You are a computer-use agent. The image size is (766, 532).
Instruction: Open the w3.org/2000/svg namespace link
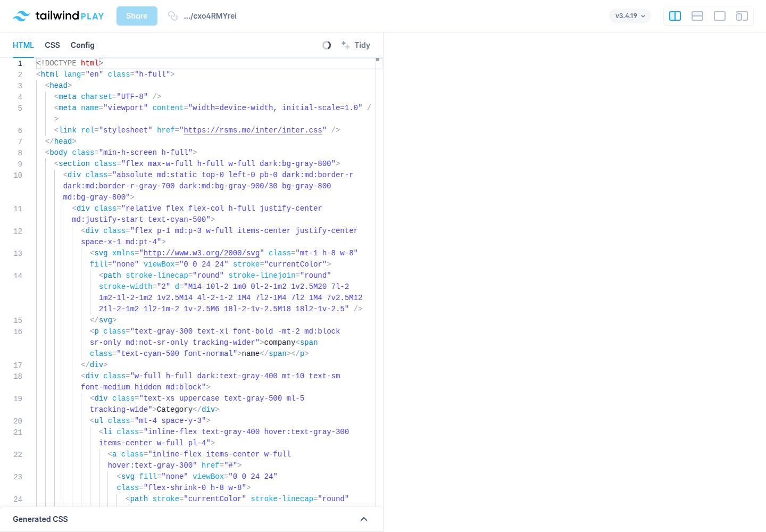coord(202,253)
